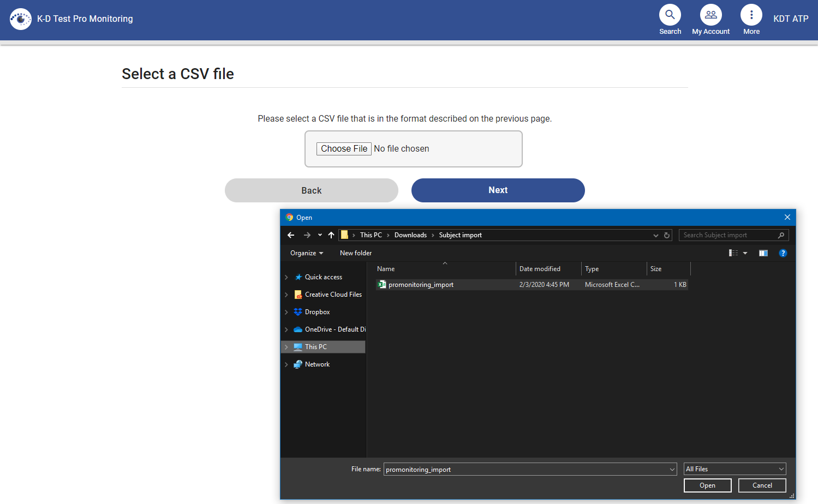The width and height of the screenshot is (818, 504).
Task: Click the Next button
Action: click(x=497, y=190)
